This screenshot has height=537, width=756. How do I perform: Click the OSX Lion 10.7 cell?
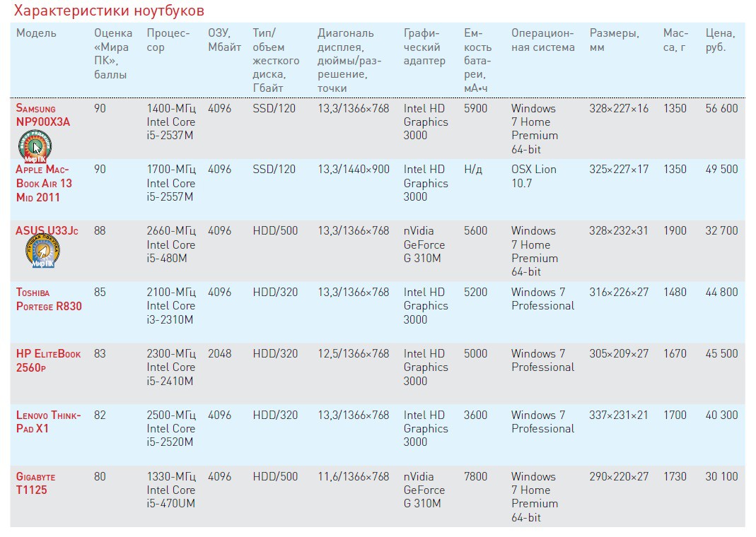(x=533, y=177)
